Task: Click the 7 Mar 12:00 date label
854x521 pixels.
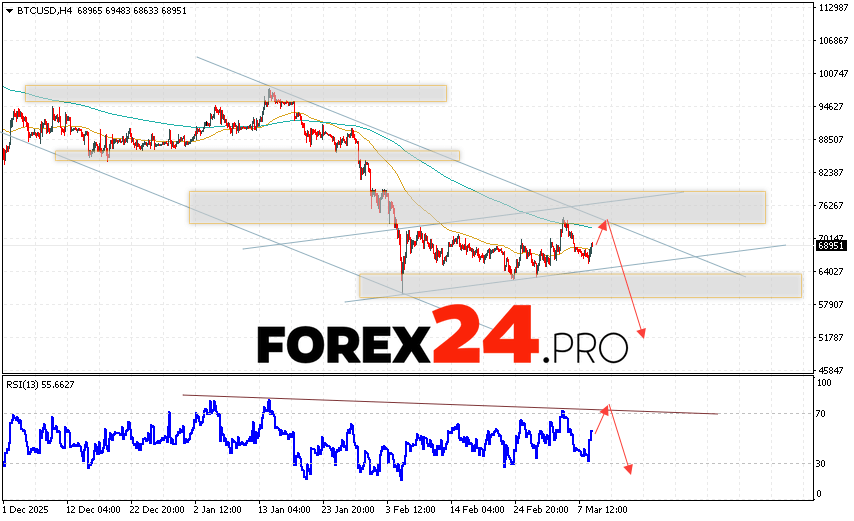Action: 602,509
